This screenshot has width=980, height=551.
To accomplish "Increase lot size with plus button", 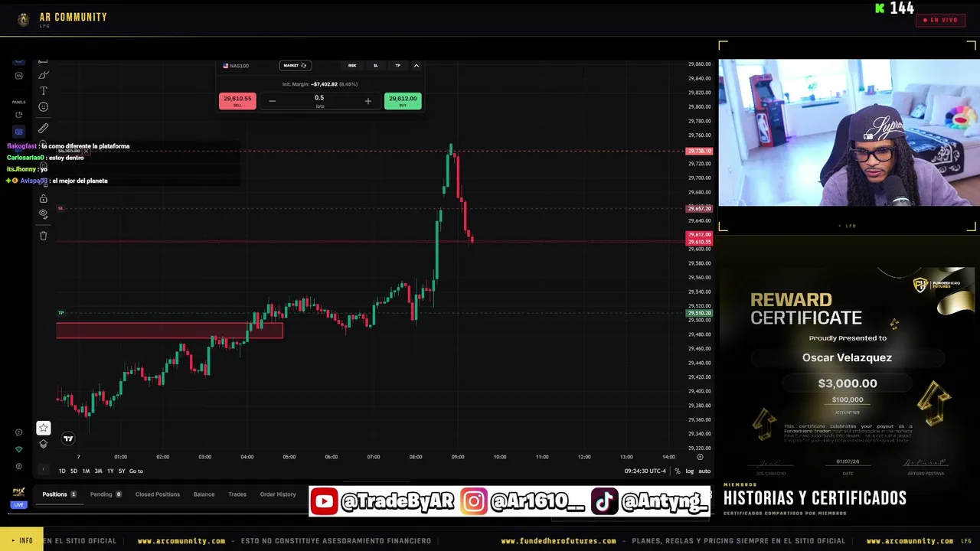I will click(367, 101).
